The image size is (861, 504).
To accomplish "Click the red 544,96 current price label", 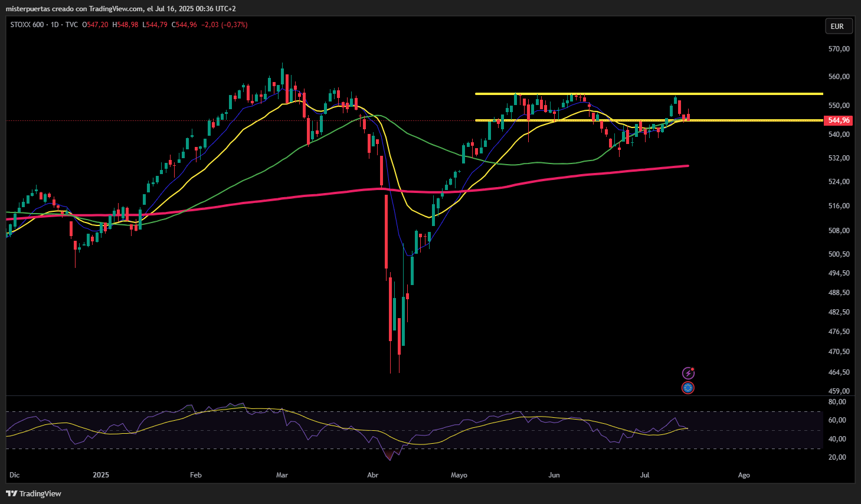I will coord(839,120).
